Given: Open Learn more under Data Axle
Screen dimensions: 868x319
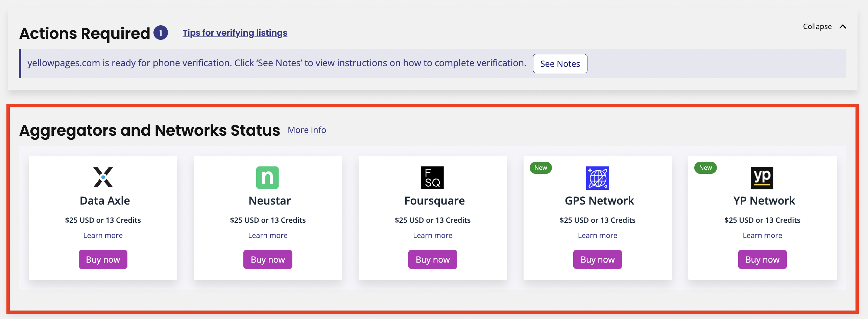Looking at the screenshot, I should click(103, 236).
